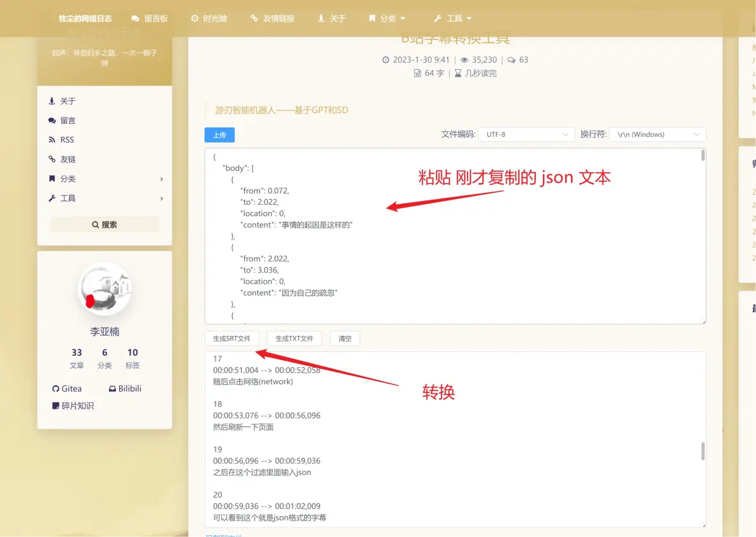Open 文件编码 UTF-8 dropdown
This screenshot has height=537, width=756.
(526, 134)
